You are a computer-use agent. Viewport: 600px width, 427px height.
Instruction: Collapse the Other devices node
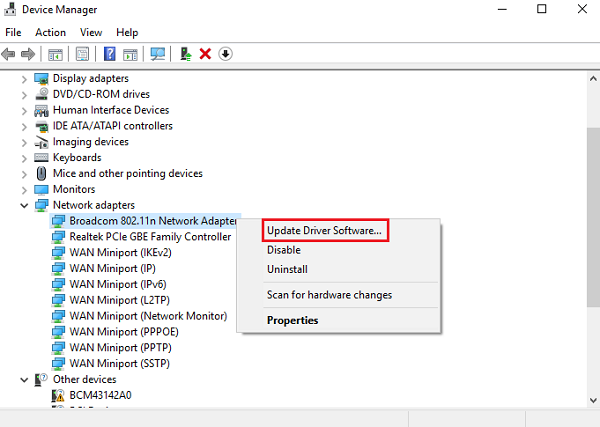point(24,380)
